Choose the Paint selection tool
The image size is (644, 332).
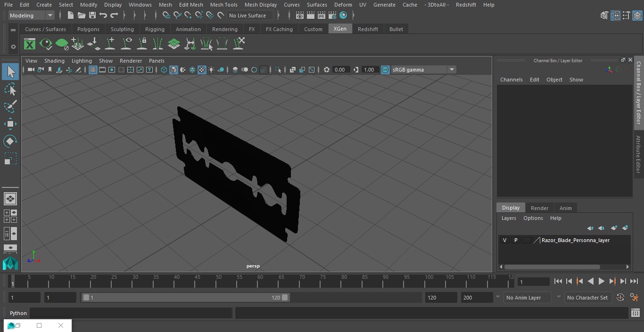tap(10, 106)
